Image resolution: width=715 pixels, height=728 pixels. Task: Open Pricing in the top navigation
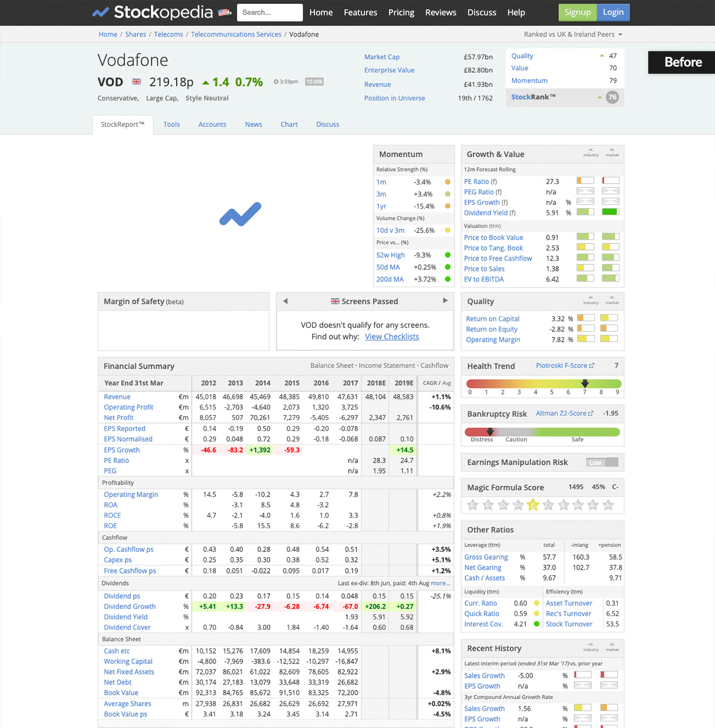401,12
